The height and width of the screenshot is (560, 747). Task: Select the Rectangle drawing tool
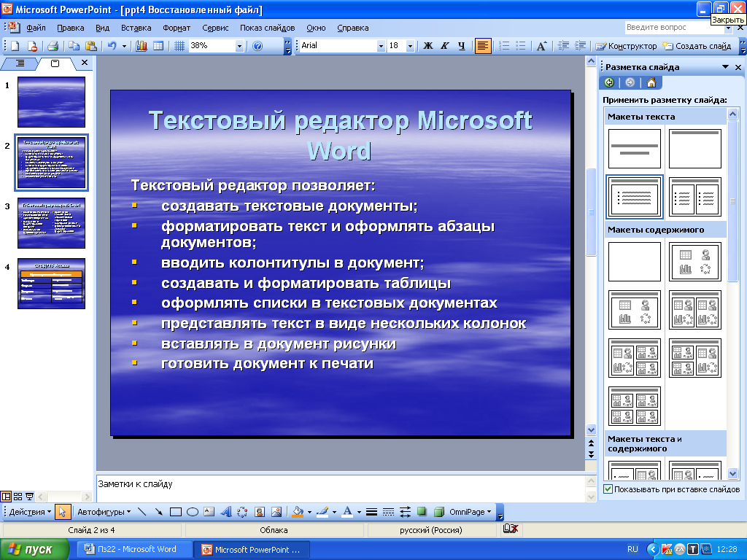click(176, 512)
